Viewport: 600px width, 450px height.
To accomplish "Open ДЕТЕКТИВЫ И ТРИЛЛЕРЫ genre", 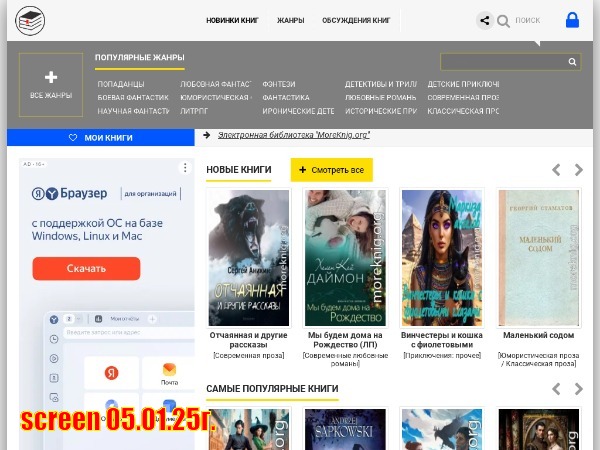I will (x=381, y=84).
